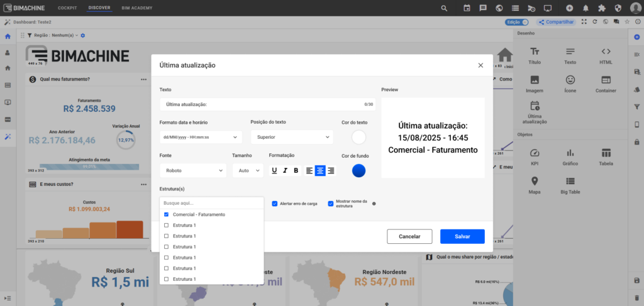Open the Formato data e horário dropdown
The image size is (644, 306).
[201, 137]
